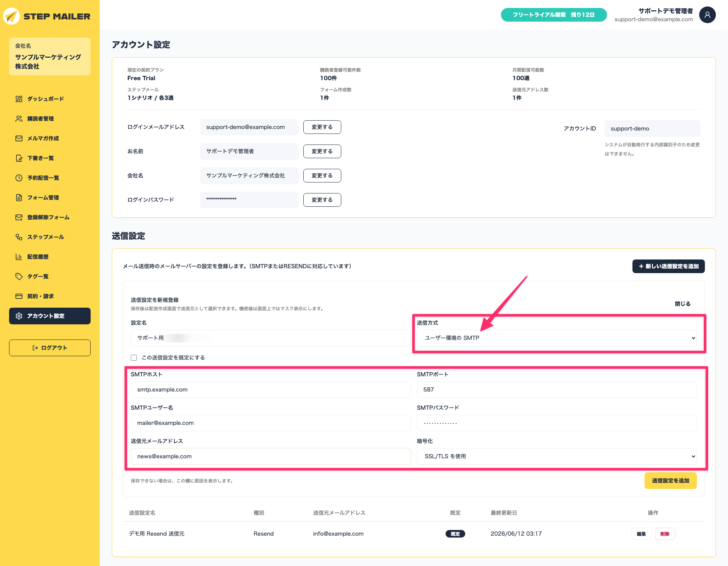Click the ログインメールアドレス value field
728x566 pixels.
[249, 127]
